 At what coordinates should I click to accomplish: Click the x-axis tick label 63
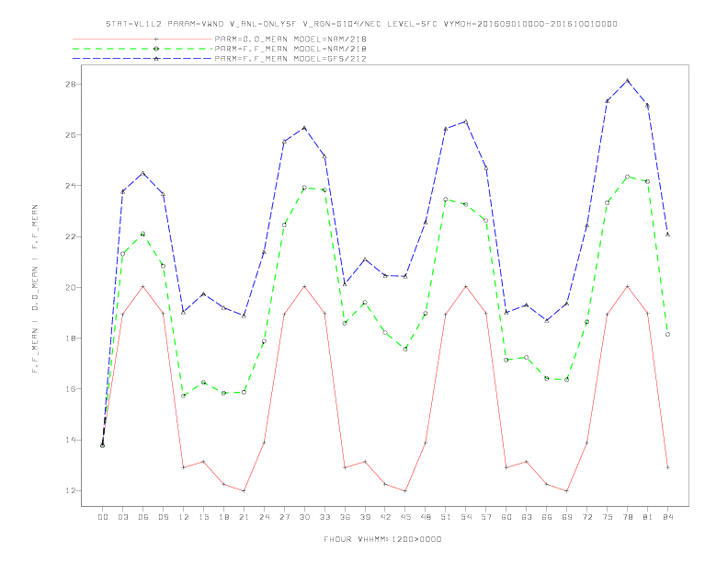(x=527, y=517)
